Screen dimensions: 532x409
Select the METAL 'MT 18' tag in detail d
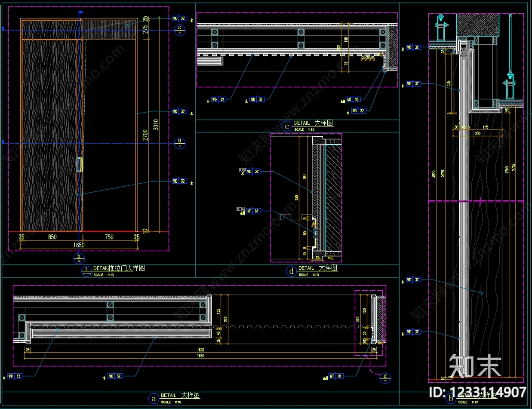(x=254, y=211)
